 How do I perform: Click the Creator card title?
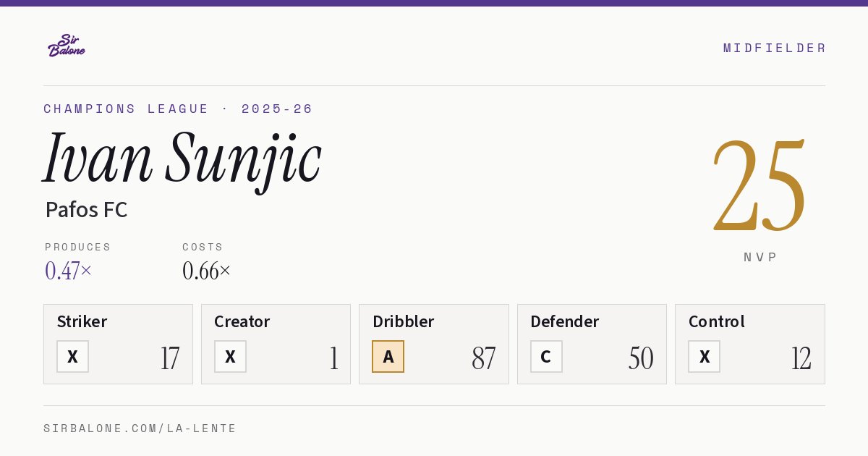[242, 321]
